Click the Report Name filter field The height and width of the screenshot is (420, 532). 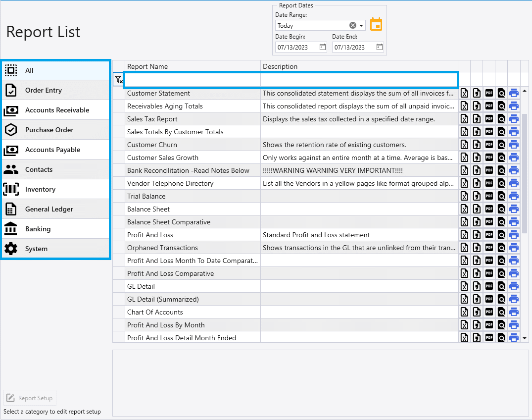click(192, 79)
